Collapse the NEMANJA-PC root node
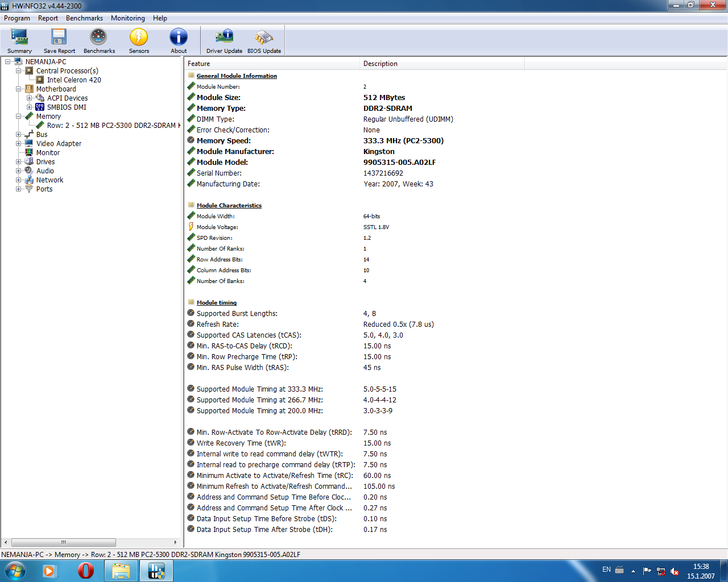Viewport: 728px width, 582px height. [x=8, y=61]
